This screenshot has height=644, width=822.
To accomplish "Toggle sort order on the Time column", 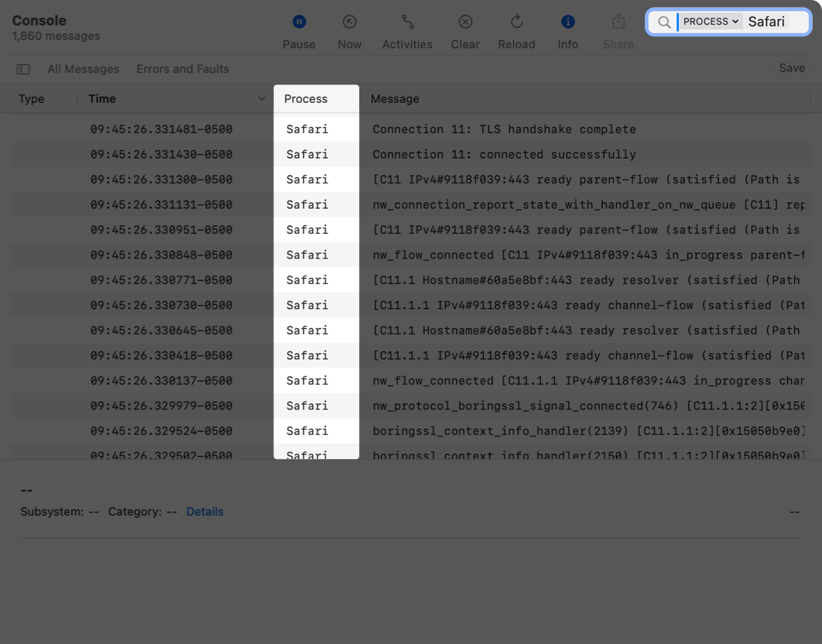I will (x=260, y=99).
